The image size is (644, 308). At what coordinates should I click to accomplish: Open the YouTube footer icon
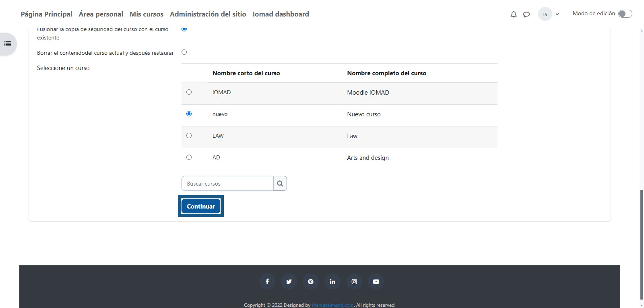pyautogui.click(x=376, y=281)
